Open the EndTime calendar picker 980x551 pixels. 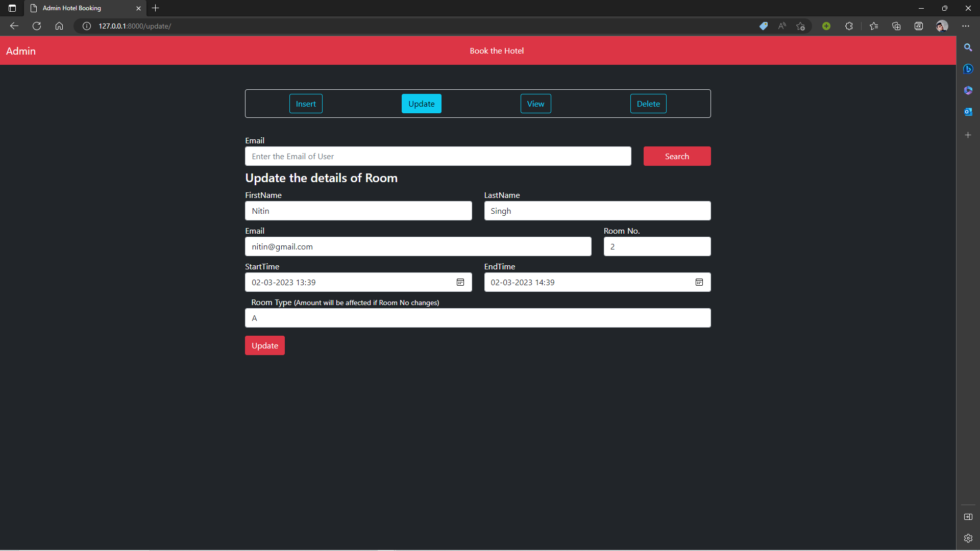click(x=699, y=282)
